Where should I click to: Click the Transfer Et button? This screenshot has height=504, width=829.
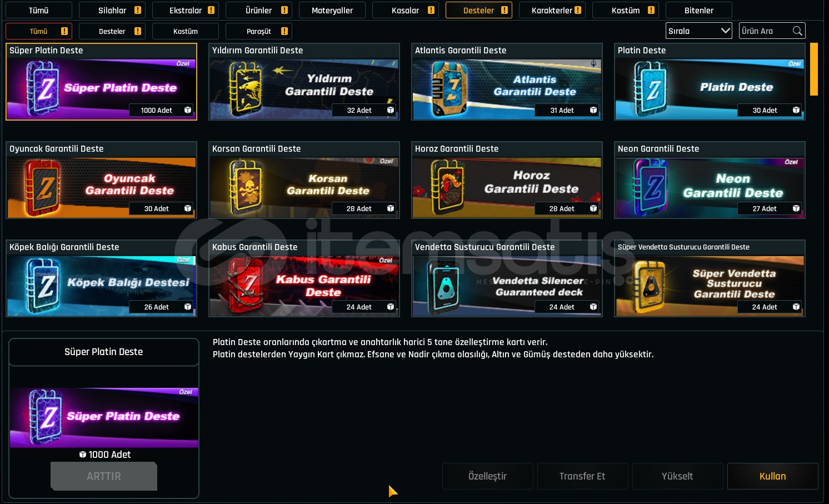(582, 476)
